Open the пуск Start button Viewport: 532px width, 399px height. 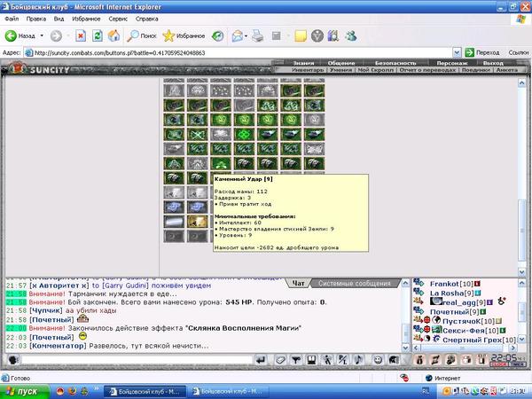[25, 391]
